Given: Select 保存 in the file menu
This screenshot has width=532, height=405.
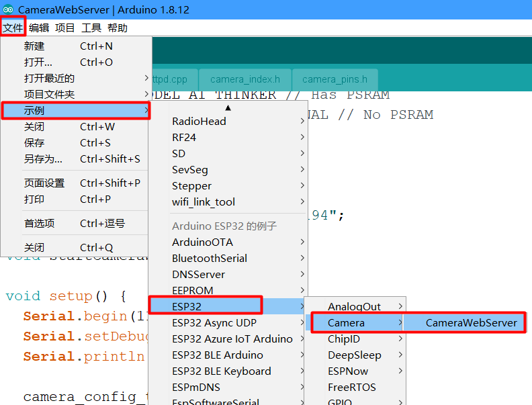Looking at the screenshot, I should [x=75, y=143].
